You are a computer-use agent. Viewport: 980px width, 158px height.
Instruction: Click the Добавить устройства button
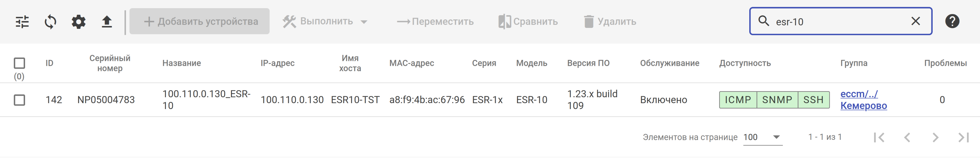tap(200, 22)
